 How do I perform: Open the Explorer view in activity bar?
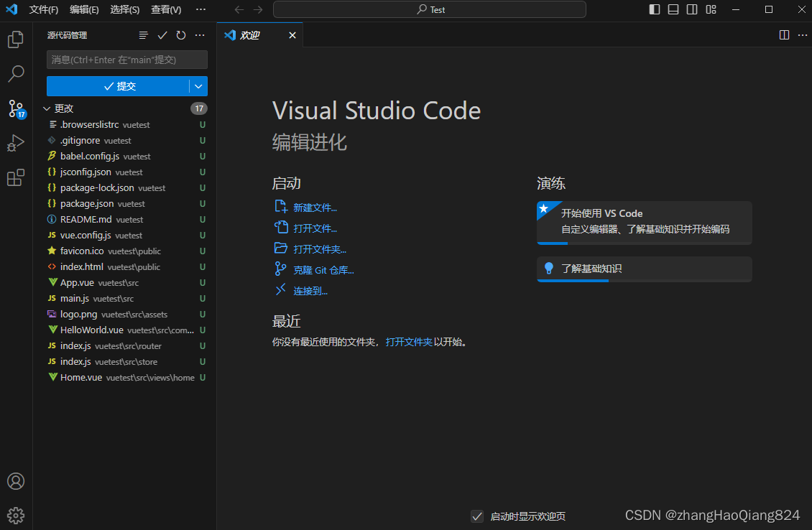tap(16, 39)
